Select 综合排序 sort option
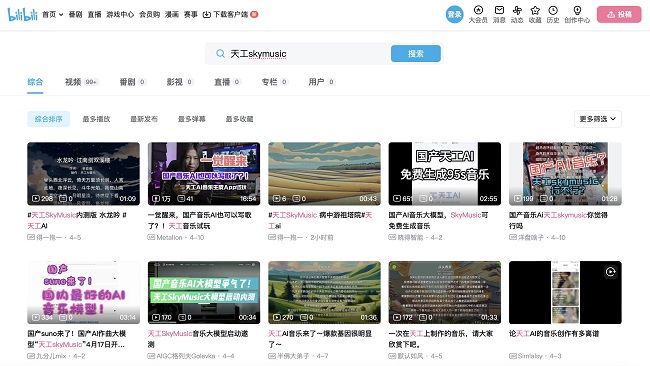This screenshot has height=366, width=650. (49, 119)
